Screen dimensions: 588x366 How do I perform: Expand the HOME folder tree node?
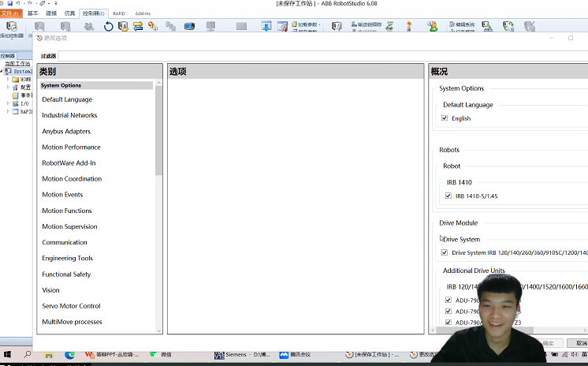tap(8, 79)
